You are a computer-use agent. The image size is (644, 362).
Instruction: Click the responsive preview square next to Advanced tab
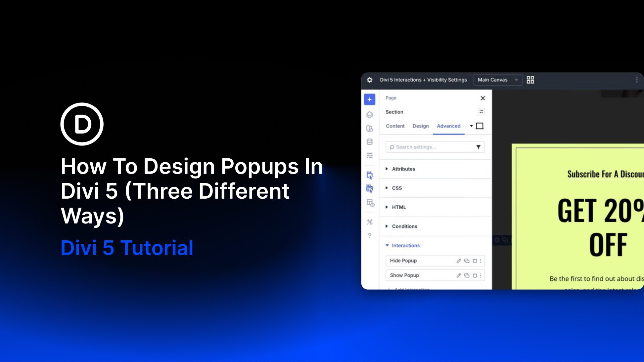coord(480,126)
